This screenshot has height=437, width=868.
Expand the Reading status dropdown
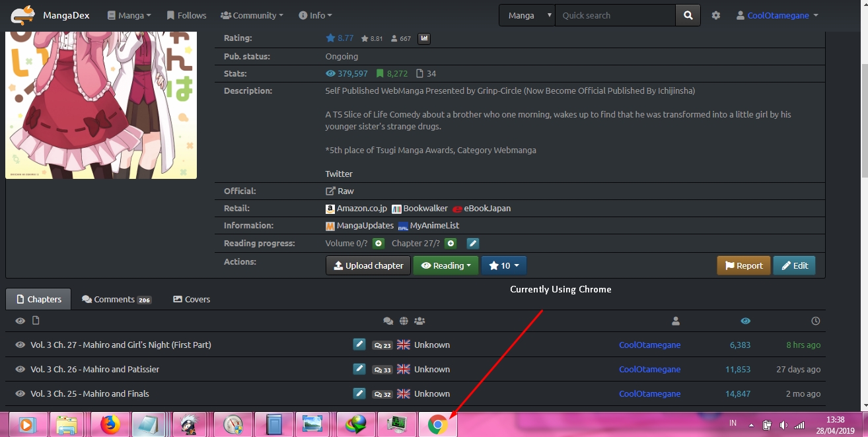point(446,265)
